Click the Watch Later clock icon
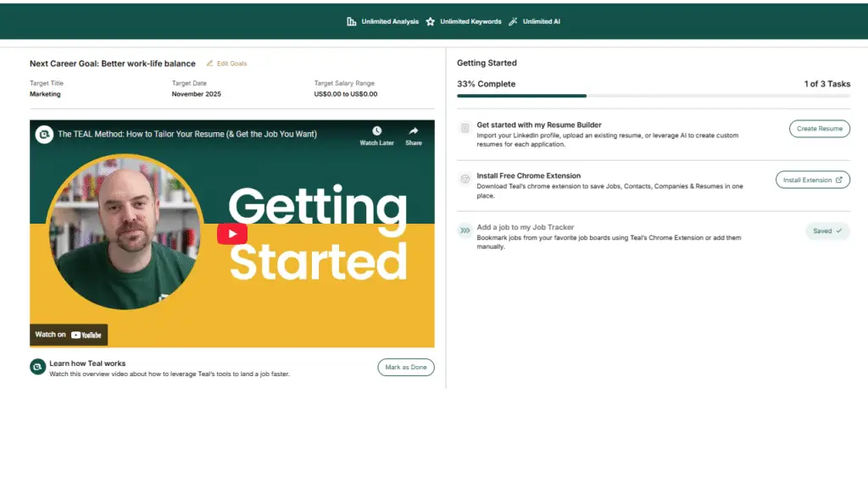This screenshot has height=488, width=868. tap(376, 131)
